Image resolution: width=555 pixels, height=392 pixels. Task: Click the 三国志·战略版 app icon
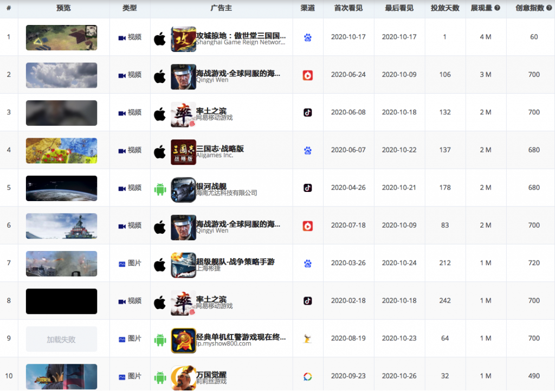coord(183,151)
